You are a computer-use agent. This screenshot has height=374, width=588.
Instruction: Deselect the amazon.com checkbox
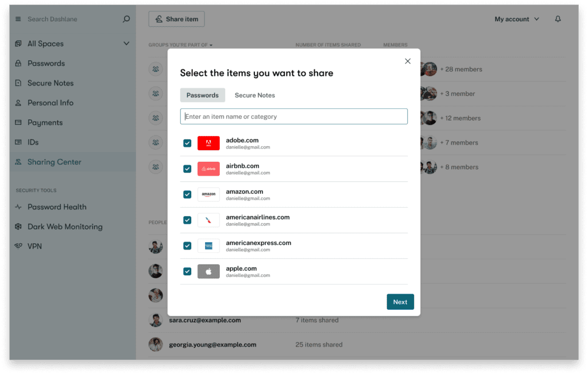coord(187,194)
